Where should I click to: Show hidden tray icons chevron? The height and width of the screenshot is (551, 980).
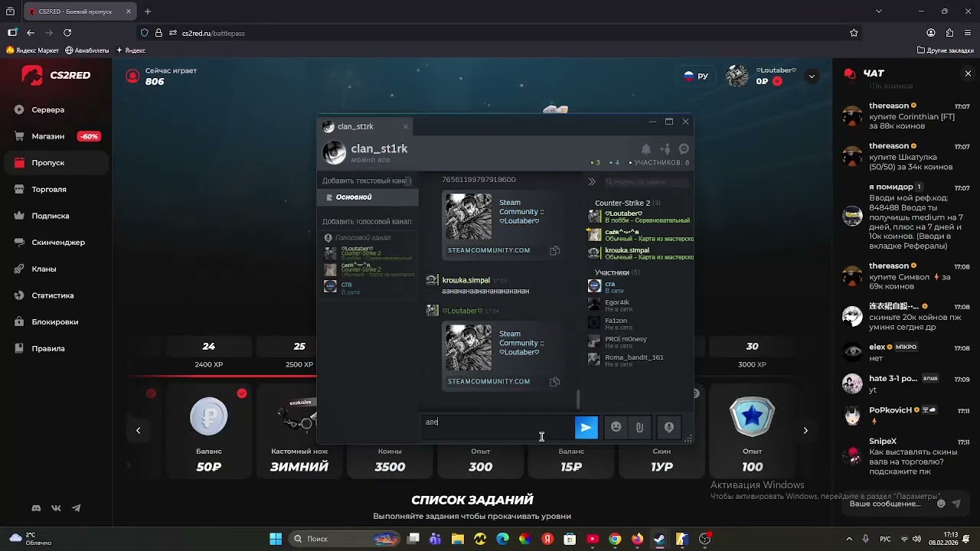tap(848, 539)
